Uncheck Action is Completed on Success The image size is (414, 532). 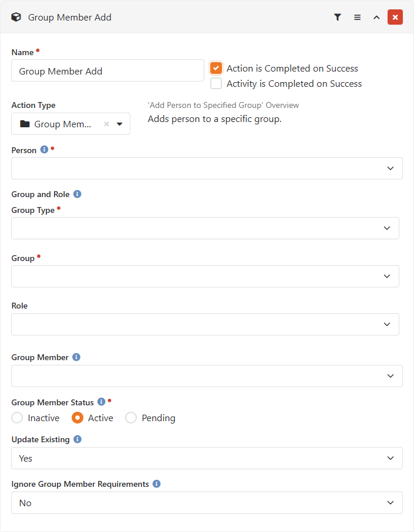[x=216, y=68]
